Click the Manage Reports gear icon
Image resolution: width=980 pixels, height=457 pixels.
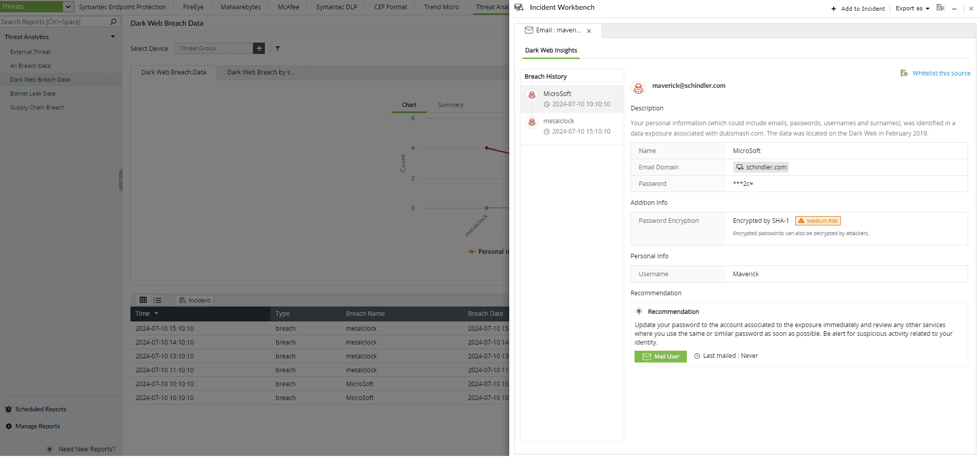(8, 426)
